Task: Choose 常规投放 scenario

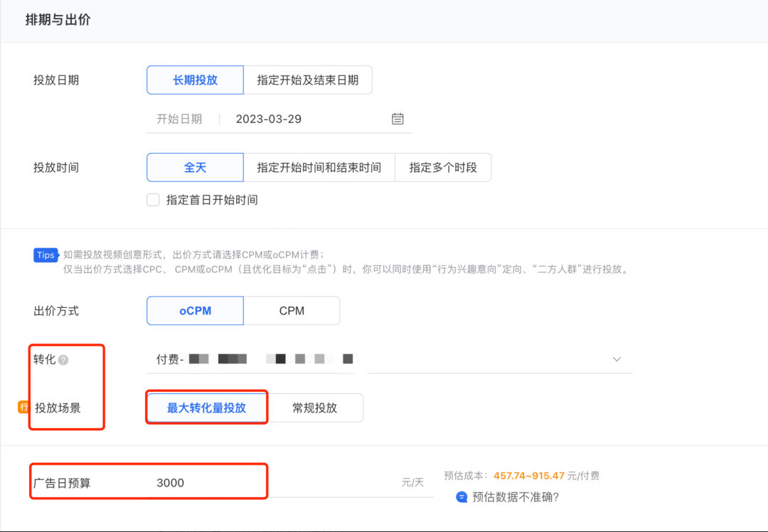Action: (x=315, y=408)
